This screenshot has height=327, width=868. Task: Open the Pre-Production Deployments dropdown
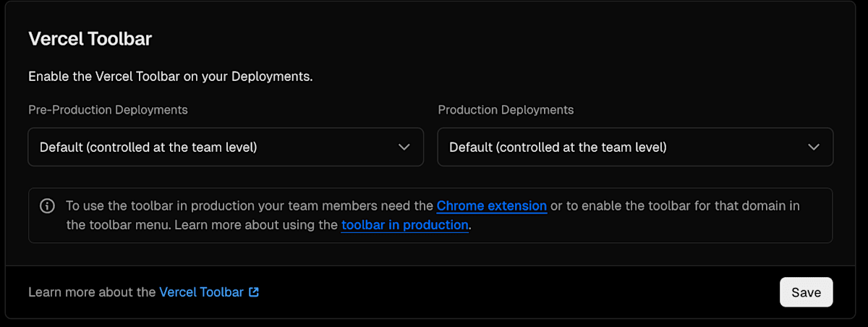click(226, 147)
